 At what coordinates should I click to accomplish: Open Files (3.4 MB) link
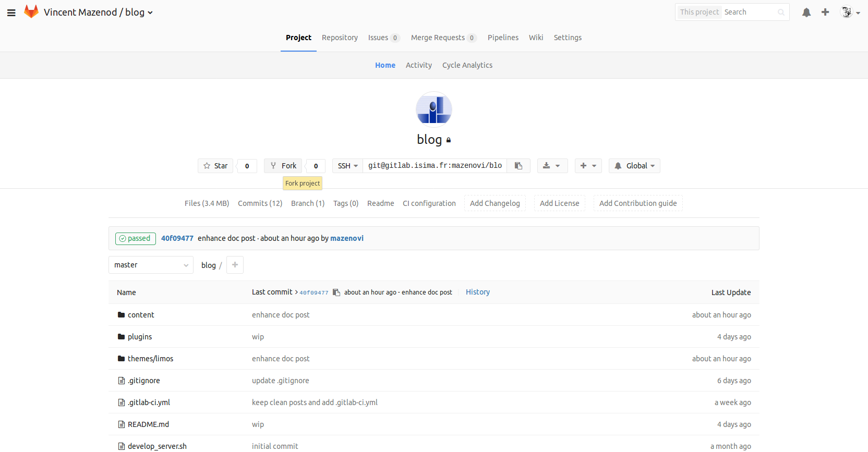[207, 203]
